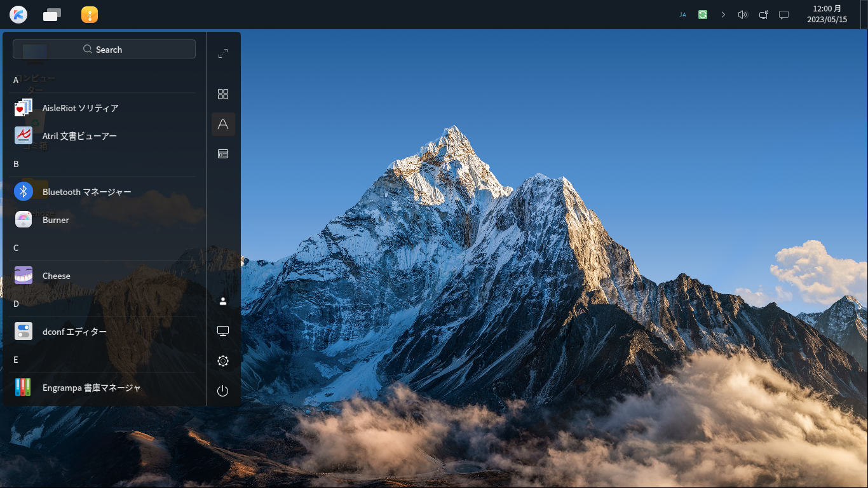Open the task view switcher icon
Image resolution: width=868 pixels, height=488 pixels.
pos(52,14)
